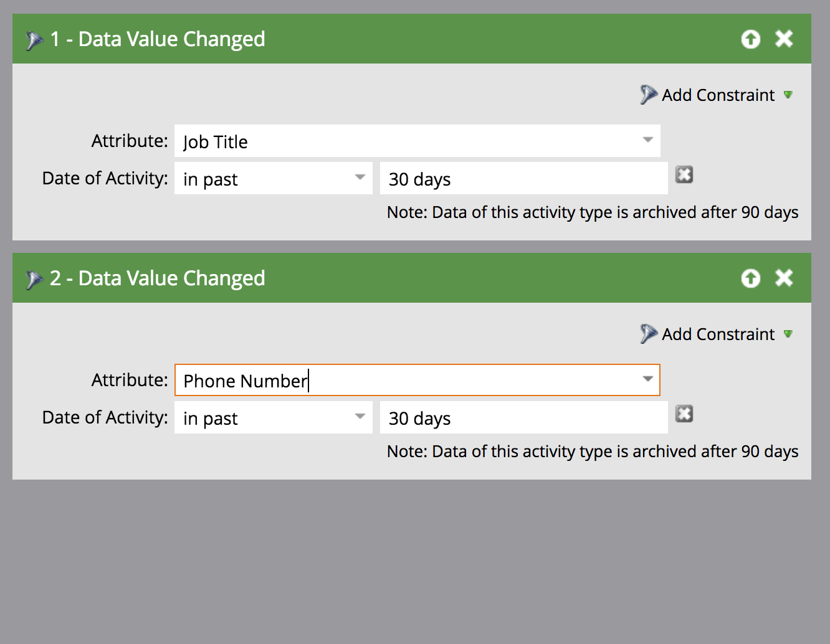Viewport: 830px width, 644px height.
Task: Click the 30 days field in filter 1
Action: coord(523,178)
